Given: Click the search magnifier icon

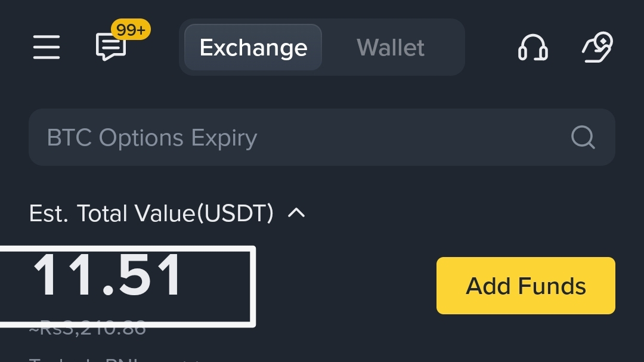Looking at the screenshot, I should (x=583, y=137).
